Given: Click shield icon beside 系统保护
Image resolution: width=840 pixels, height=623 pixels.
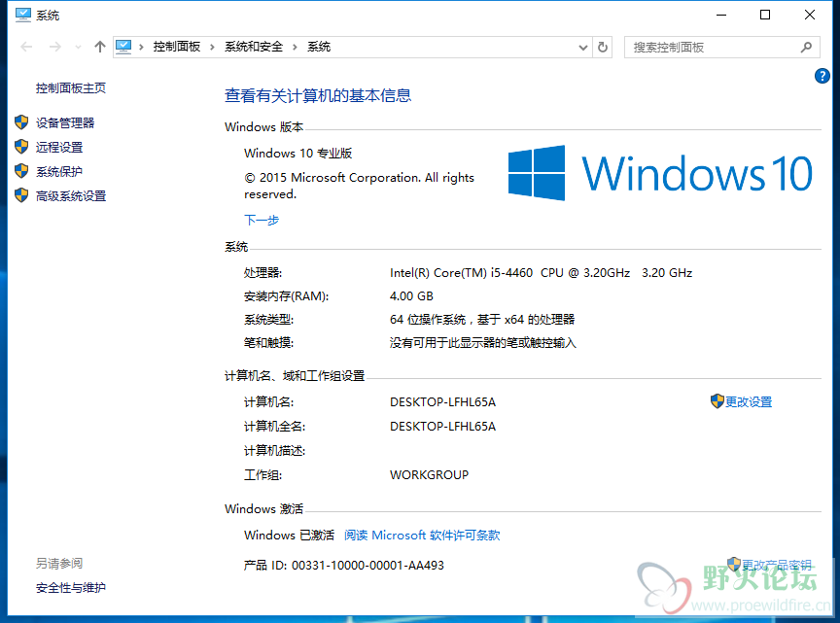Looking at the screenshot, I should [21, 171].
